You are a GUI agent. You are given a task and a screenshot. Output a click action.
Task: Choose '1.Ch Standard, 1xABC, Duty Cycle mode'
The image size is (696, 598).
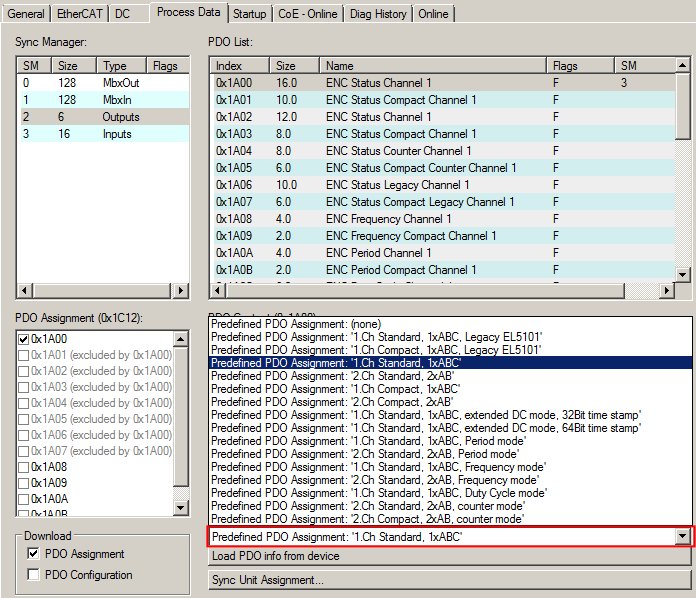tap(450, 493)
